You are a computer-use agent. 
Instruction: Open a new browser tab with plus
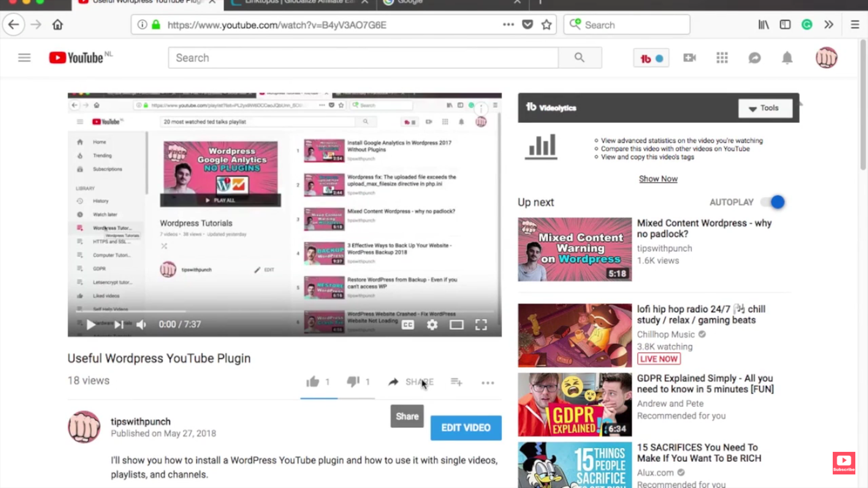540,2
